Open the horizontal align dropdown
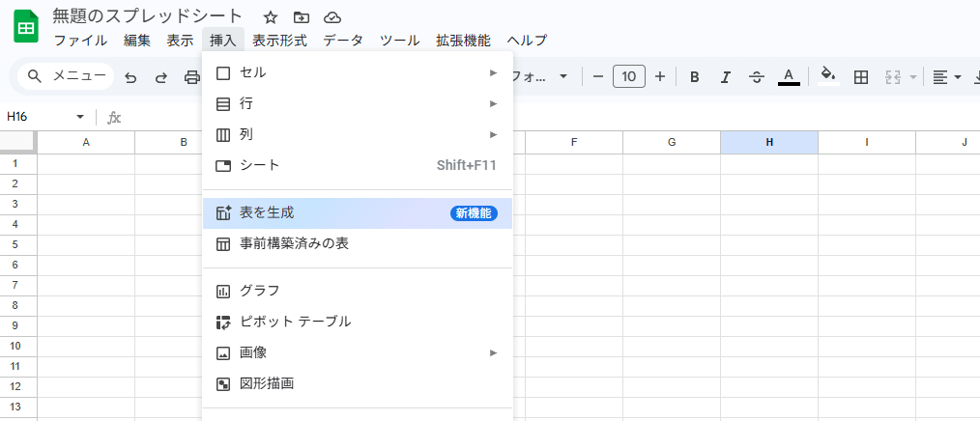980x421 pixels. (946, 77)
